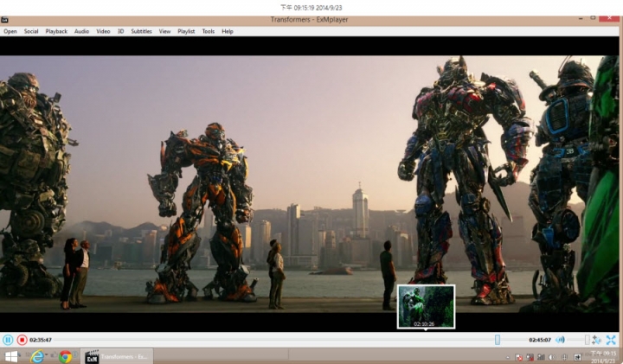This screenshot has height=364, width=623.
Task: Open the Audio menu
Action: click(82, 31)
